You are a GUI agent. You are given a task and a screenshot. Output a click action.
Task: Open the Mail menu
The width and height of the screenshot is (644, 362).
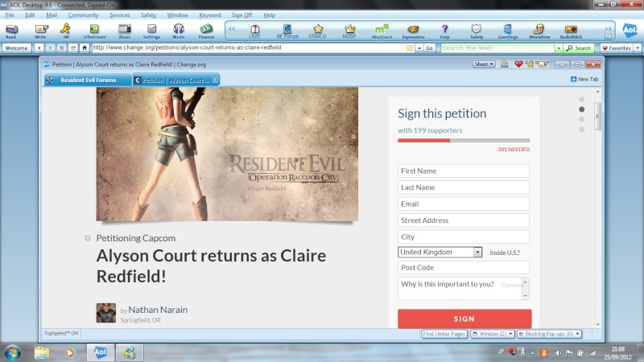click(52, 14)
